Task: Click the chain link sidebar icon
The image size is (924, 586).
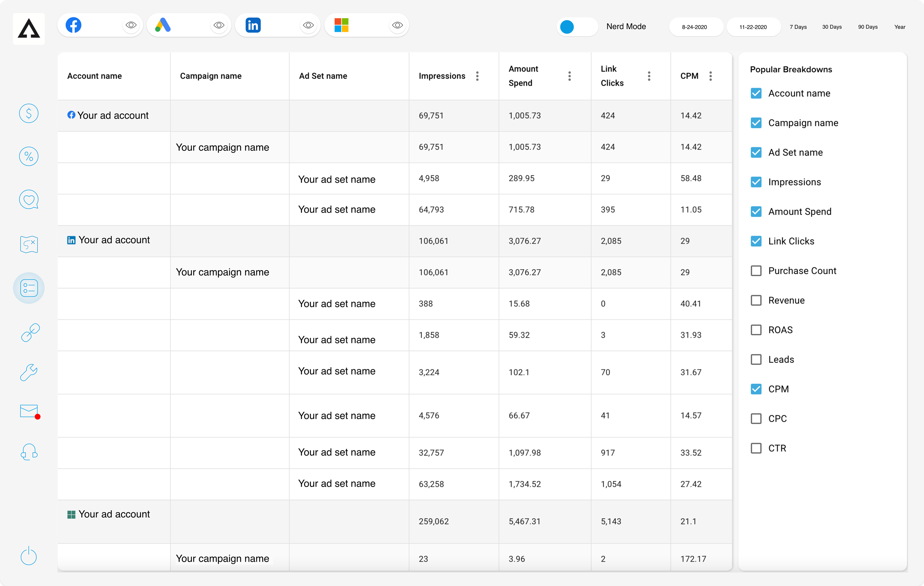Action: tap(30, 332)
